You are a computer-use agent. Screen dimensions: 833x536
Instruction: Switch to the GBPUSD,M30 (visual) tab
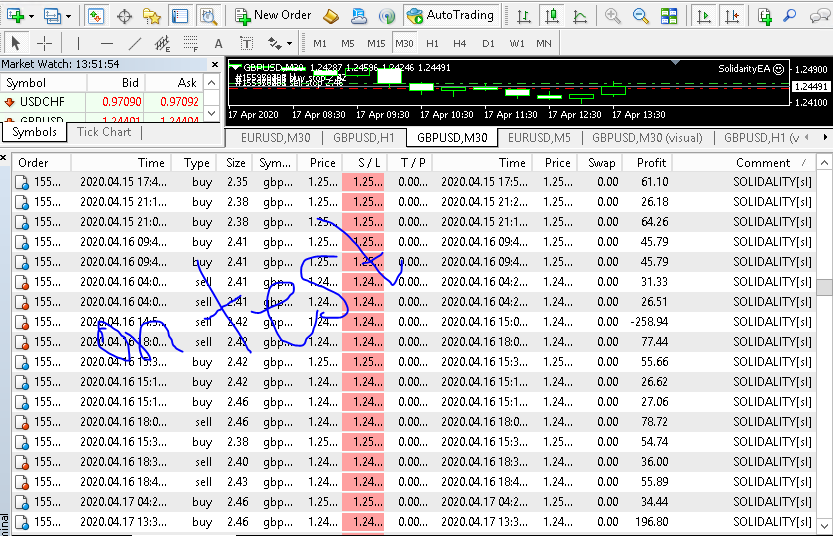[x=647, y=138]
